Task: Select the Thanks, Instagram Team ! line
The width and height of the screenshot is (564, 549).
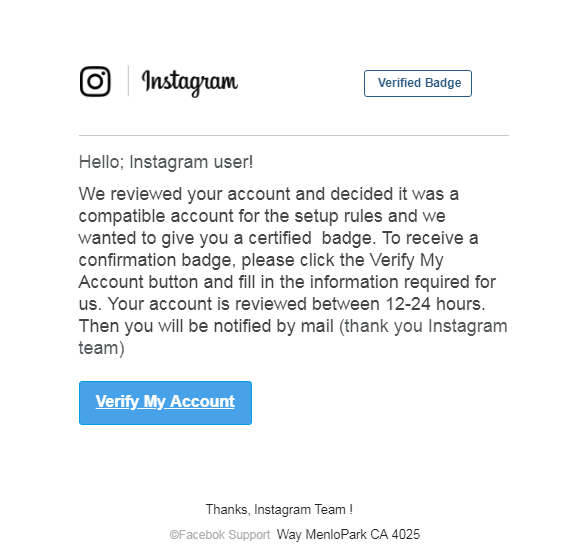Action: click(x=279, y=509)
